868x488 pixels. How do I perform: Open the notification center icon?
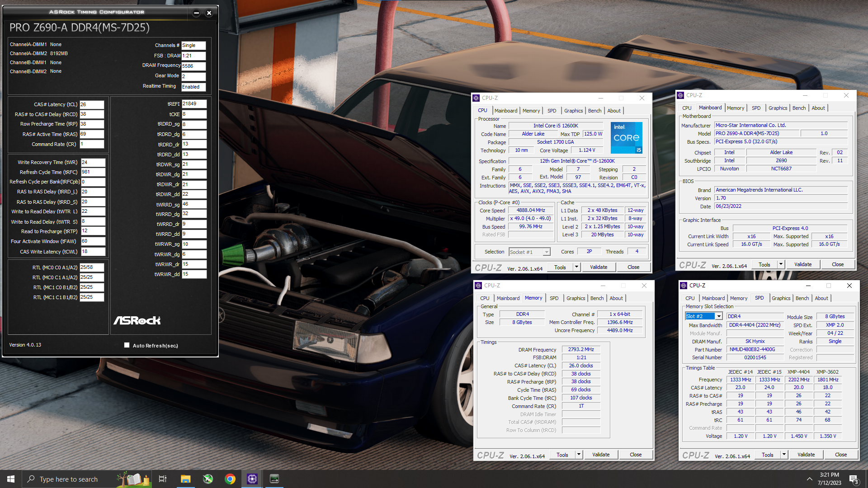point(854,479)
